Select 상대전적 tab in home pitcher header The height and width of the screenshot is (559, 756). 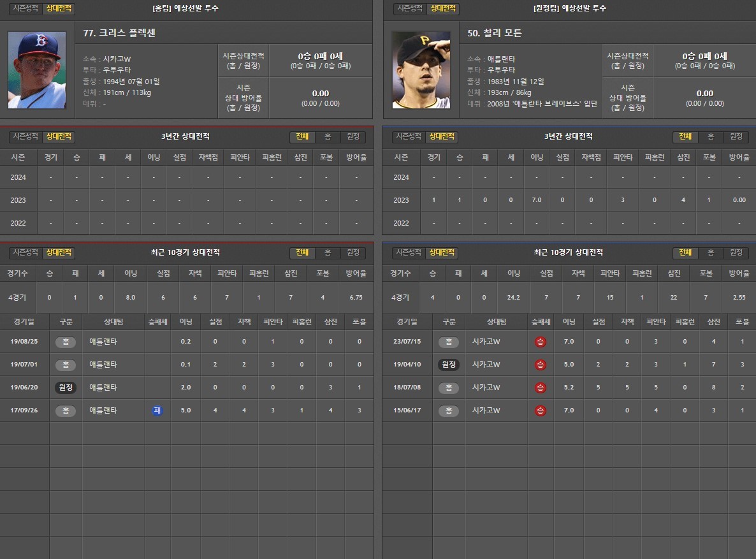point(59,8)
